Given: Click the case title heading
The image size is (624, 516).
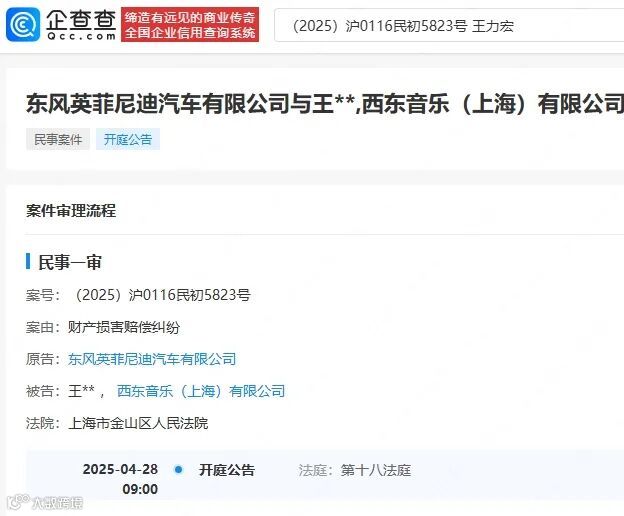Looking at the screenshot, I should (325, 103).
